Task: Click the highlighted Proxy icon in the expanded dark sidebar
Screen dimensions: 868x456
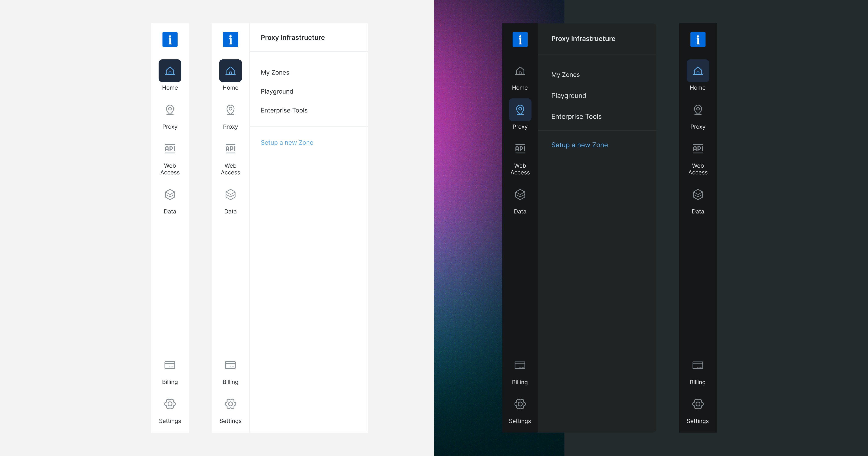Action: tap(520, 110)
